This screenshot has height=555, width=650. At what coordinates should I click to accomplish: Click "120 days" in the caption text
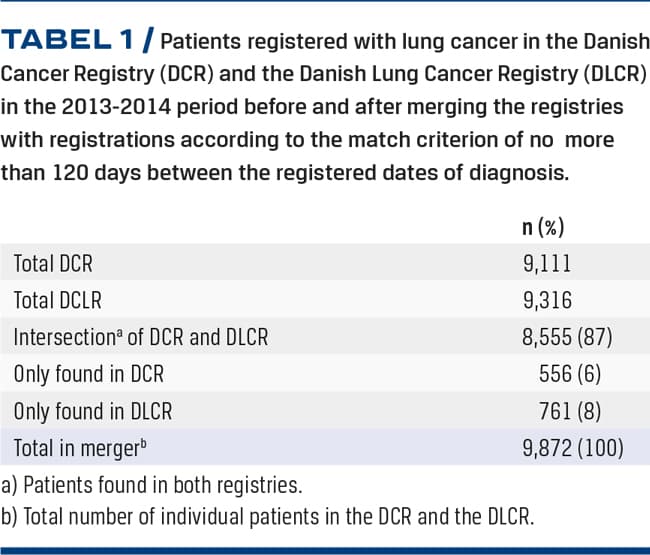76,171
